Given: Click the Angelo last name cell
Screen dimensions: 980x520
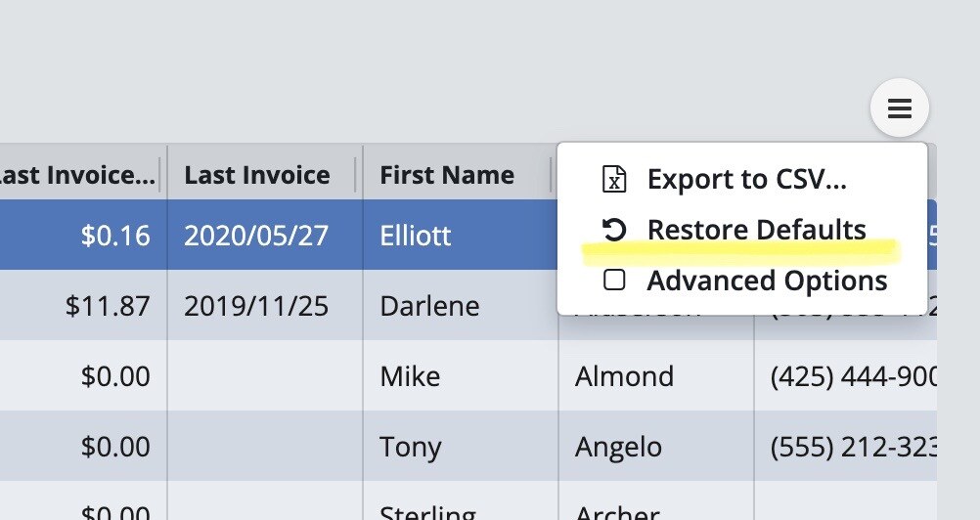Looking at the screenshot, I should pyautogui.click(x=618, y=447).
